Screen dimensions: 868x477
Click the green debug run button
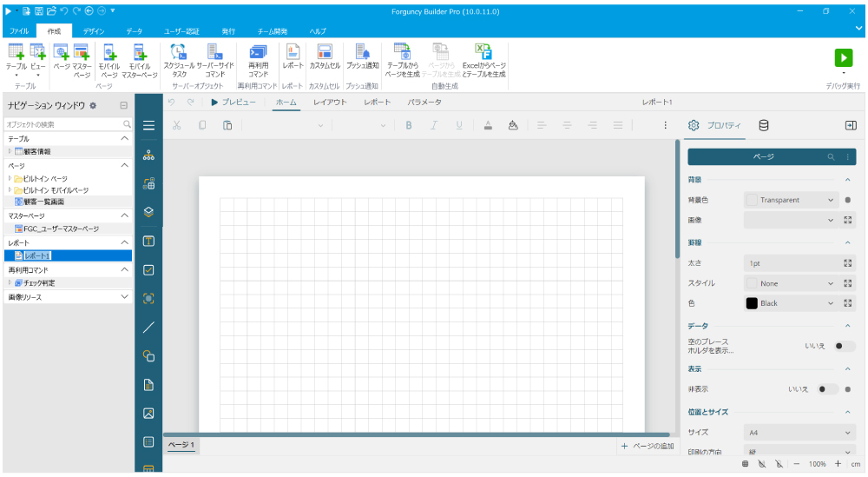pyautogui.click(x=843, y=56)
